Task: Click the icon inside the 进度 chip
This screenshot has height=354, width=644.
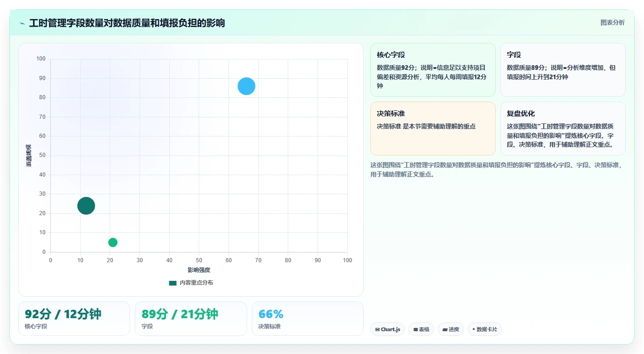Action: [x=445, y=330]
